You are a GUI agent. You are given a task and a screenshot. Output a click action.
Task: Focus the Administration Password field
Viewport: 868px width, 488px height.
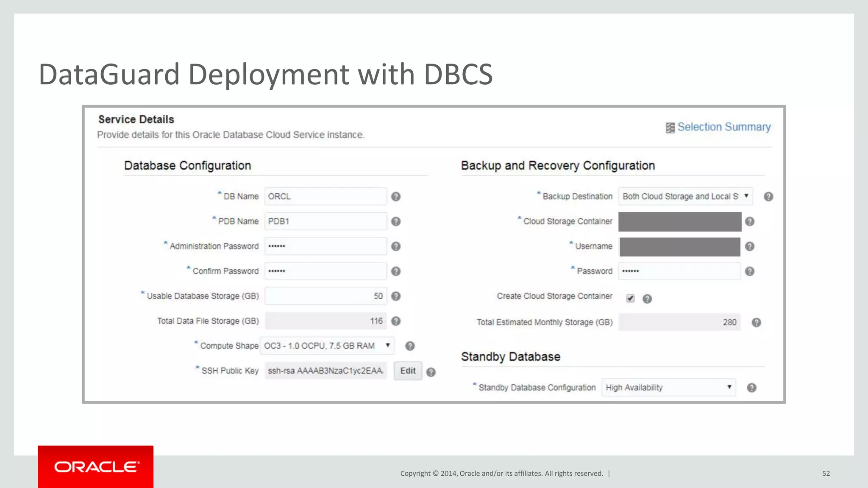click(325, 246)
